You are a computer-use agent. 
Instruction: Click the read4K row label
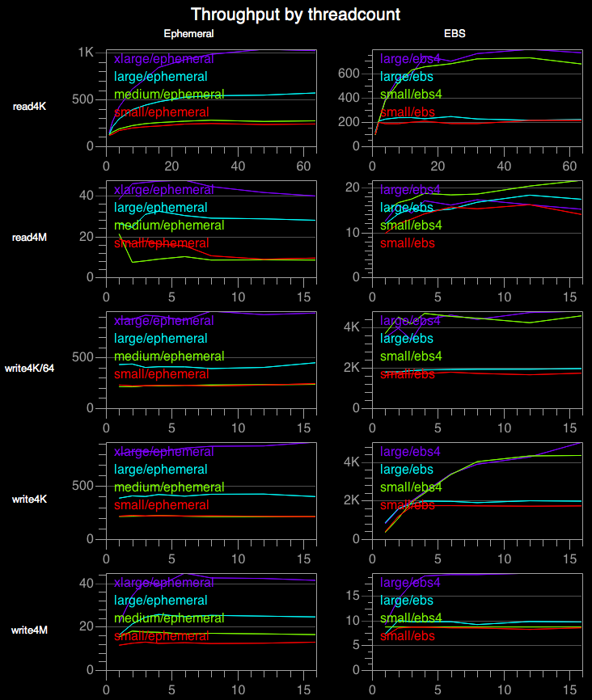coord(30,107)
